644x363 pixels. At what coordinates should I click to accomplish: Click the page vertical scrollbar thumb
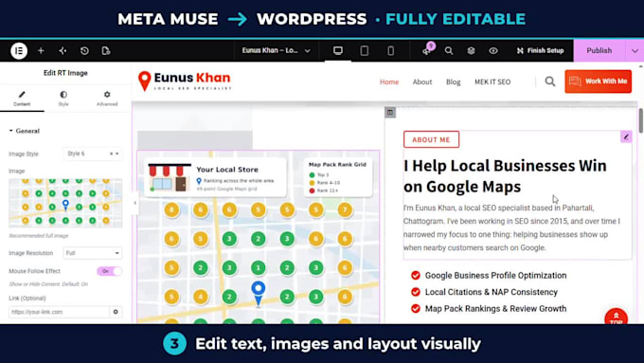click(641, 120)
